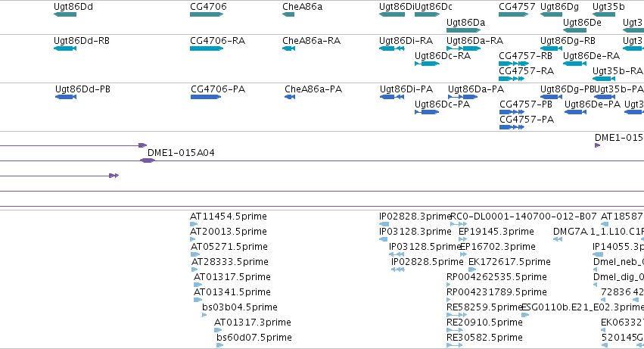Click the Ugt86De-PA protein glyph
This screenshot has width=644, height=349.
click(x=575, y=112)
